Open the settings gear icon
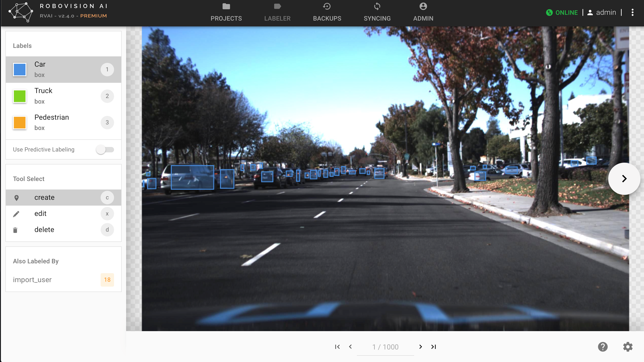 click(627, 347)
